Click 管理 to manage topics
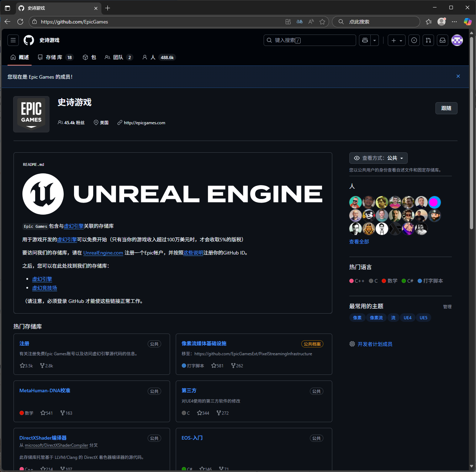The width and height of the screenshot is (476, 472). (x=447, y=307)
